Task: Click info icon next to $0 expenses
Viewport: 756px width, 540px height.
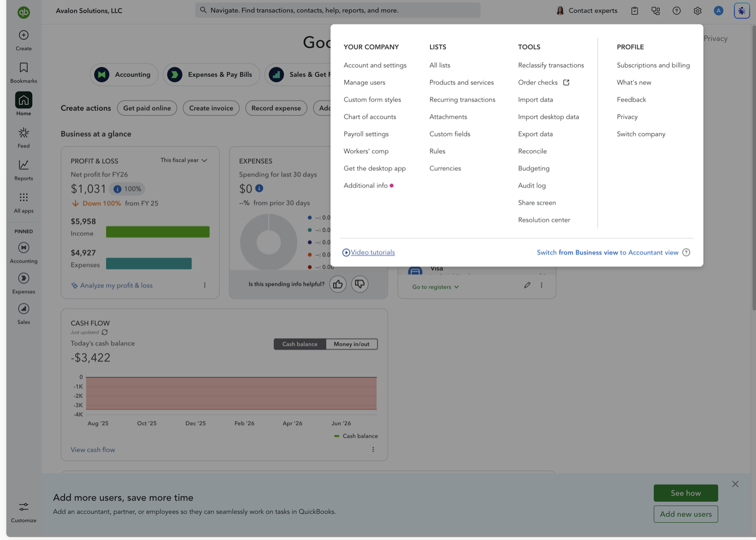Action: pos(259,188)
